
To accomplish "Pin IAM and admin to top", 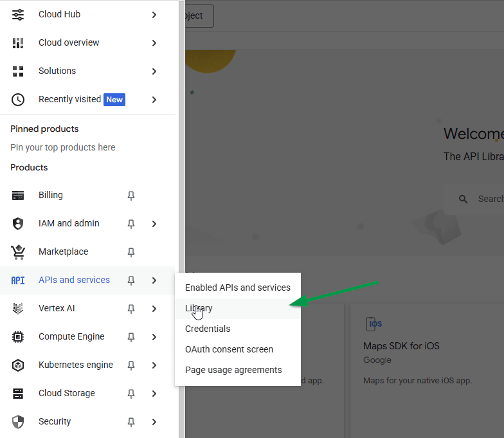I will coord(131,224).
